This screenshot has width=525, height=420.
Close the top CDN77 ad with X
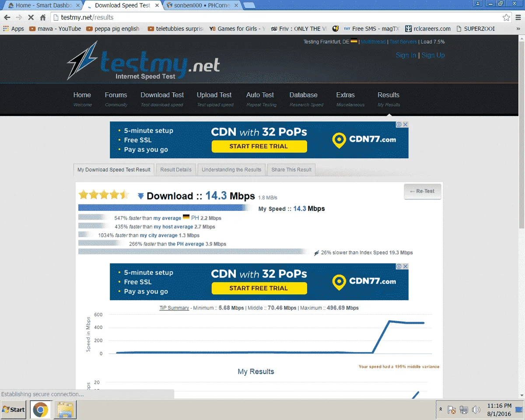405,124
